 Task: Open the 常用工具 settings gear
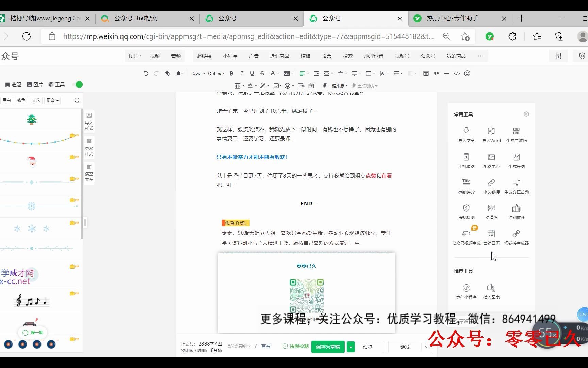pyautogui.click(x=526, y=114)
